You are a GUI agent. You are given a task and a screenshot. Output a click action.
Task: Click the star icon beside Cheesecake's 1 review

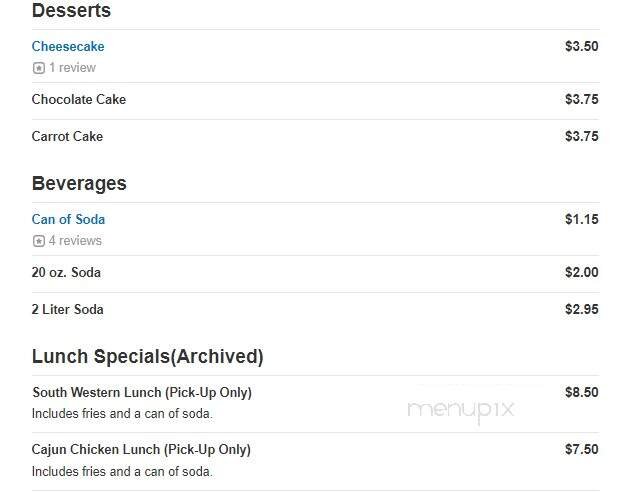pos(38,68)
